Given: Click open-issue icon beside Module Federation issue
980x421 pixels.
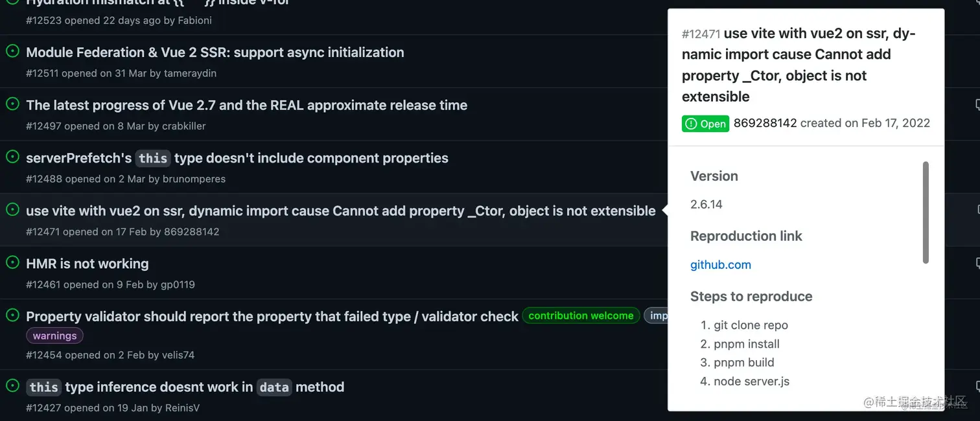Looking at the screenshot, I should click(12, 51).
